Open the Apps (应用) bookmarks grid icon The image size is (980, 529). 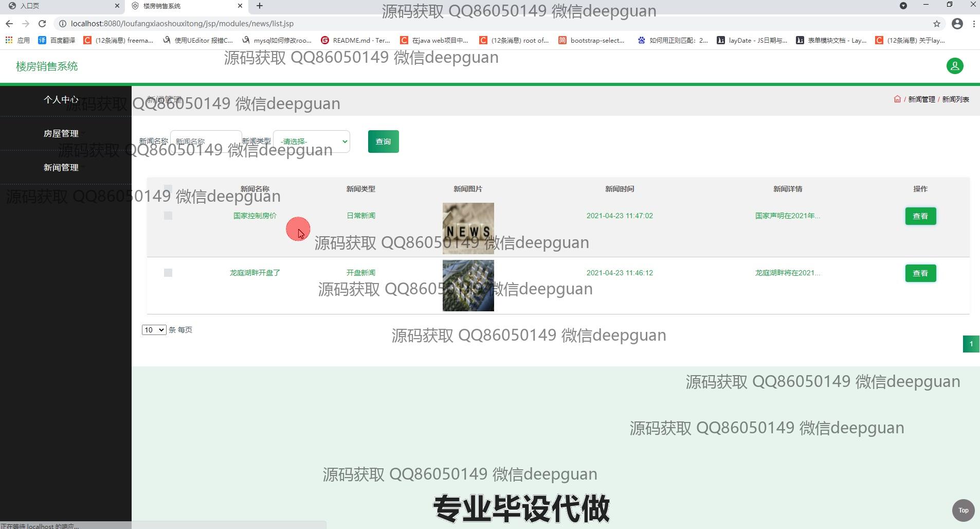(9, 40)
